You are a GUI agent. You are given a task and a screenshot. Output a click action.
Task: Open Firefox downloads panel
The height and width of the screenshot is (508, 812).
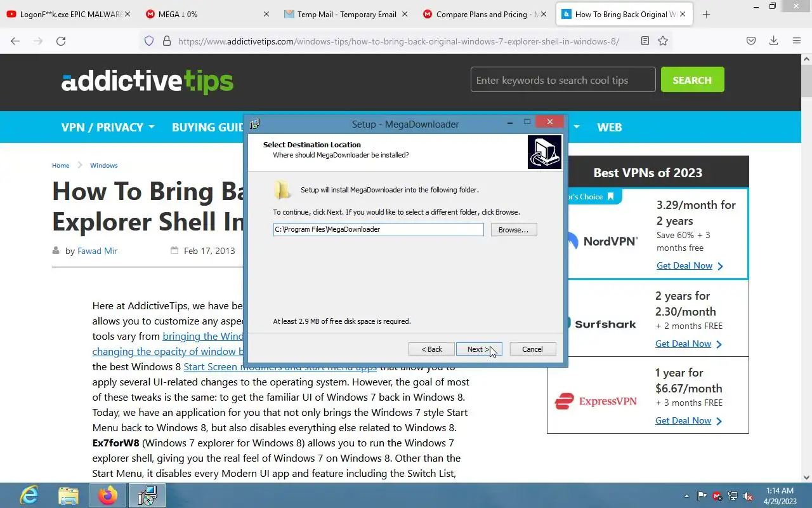[x=773, y=41]
